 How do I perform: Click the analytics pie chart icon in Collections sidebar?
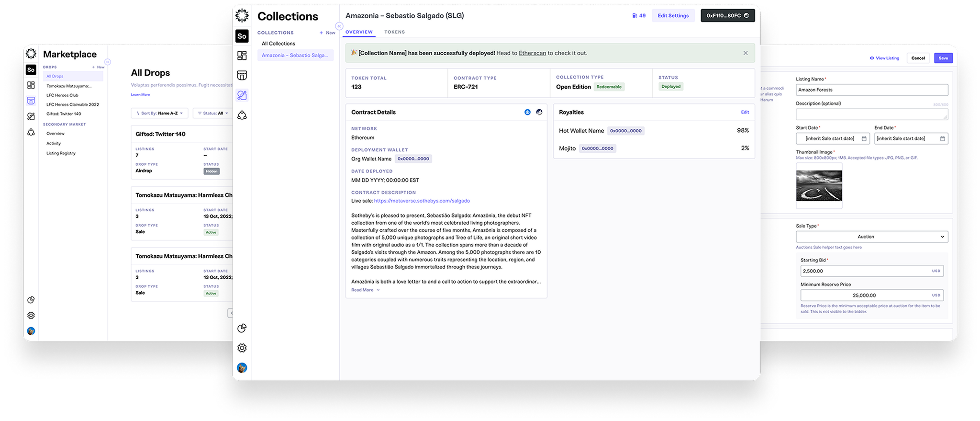point(242,328)
